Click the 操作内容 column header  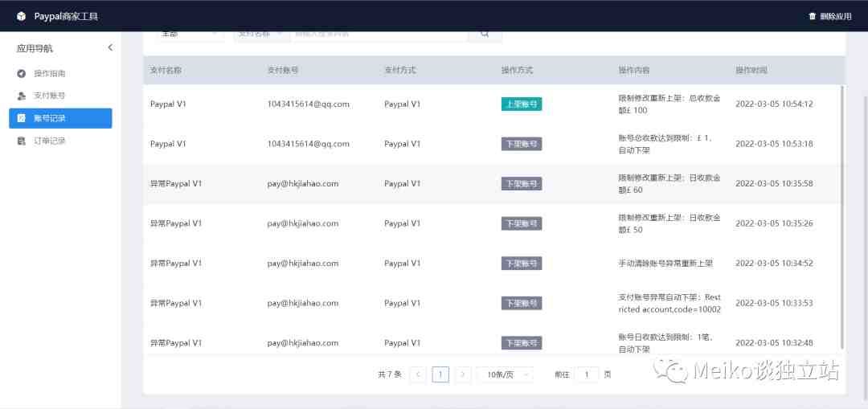(634, 70)
